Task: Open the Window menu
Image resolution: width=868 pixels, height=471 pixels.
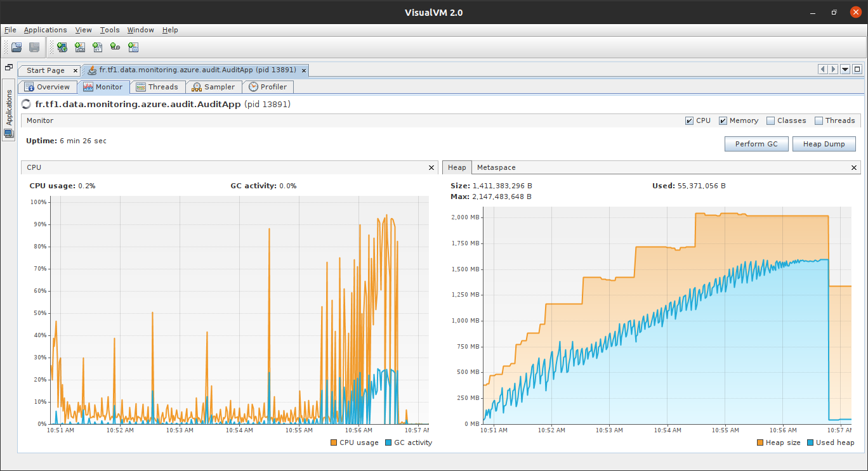Action: coord(140,30)
